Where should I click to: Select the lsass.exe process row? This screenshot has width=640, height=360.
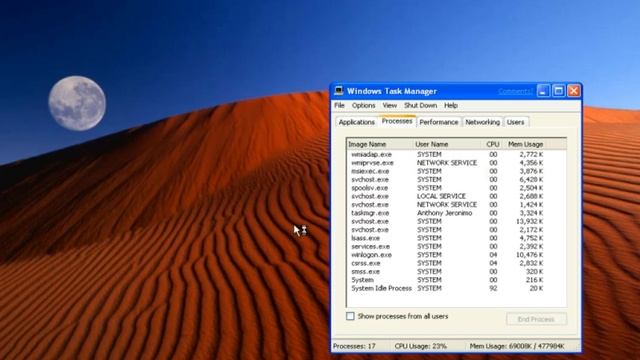pos(456,238)
